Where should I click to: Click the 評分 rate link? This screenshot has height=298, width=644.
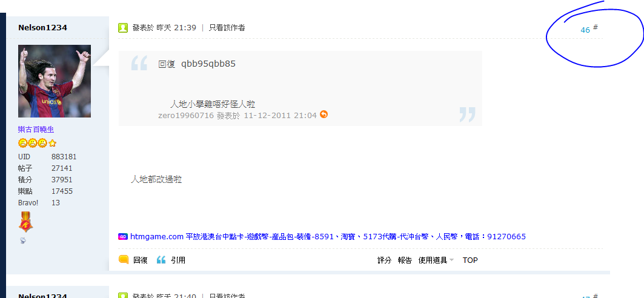(x=385, y=260)
